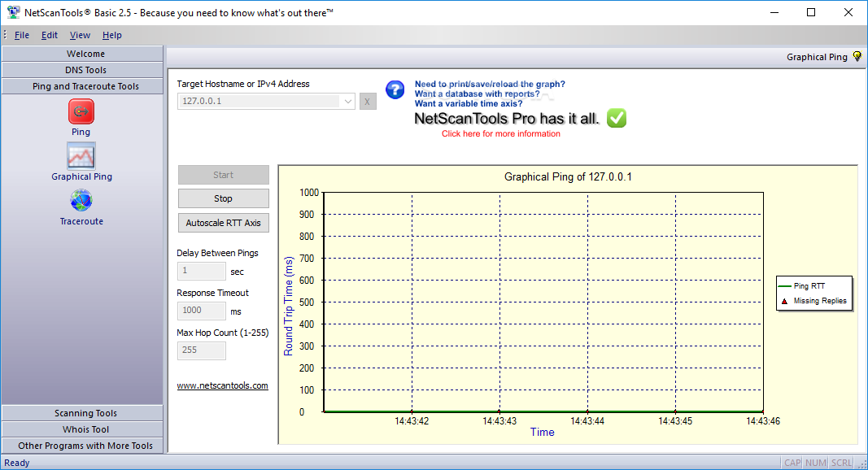Click the lightbulb icon beside Graphical Ping
Screen dimensions: 868x470
(857, 56)
